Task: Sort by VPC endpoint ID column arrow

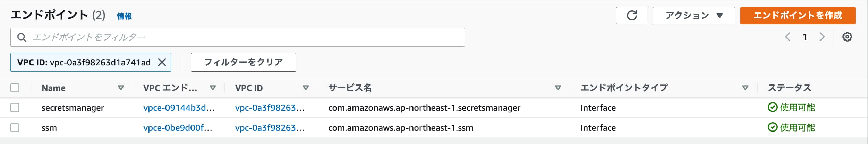Action: pyautogui.click(x=213, y=88)
